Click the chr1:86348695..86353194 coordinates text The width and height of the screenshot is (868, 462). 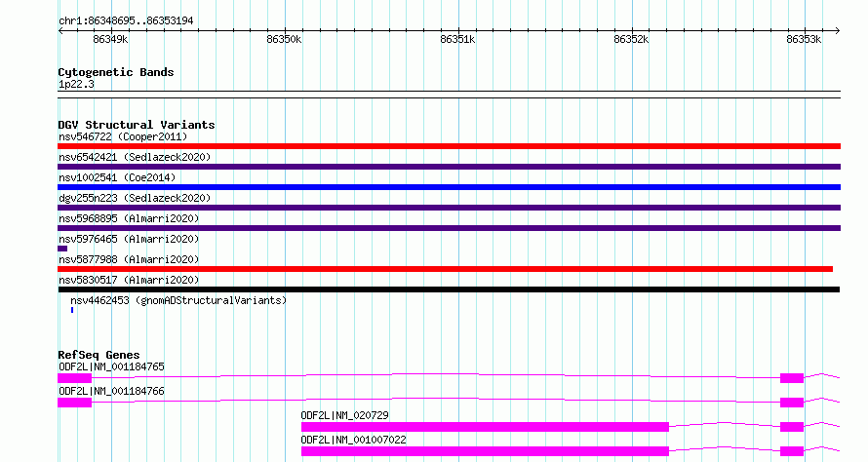pyautogui.click(x=126, y=21)
